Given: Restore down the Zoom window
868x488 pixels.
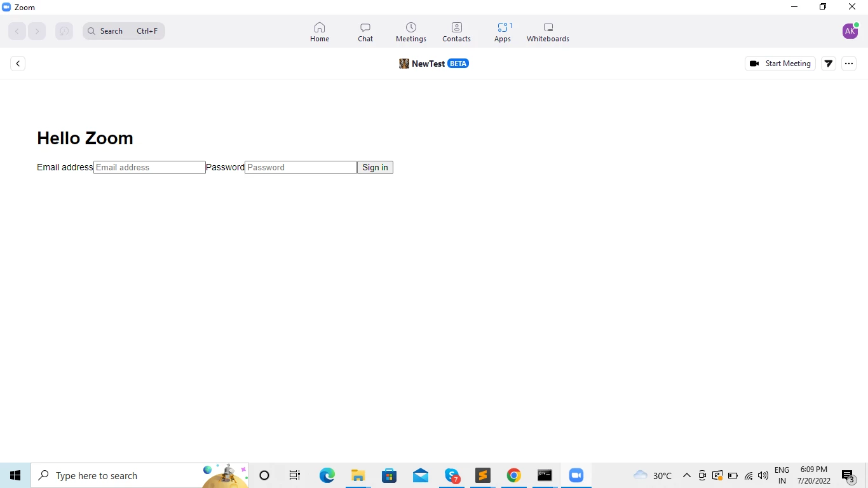Looking at the screenshot, I should tap(823, 7).
